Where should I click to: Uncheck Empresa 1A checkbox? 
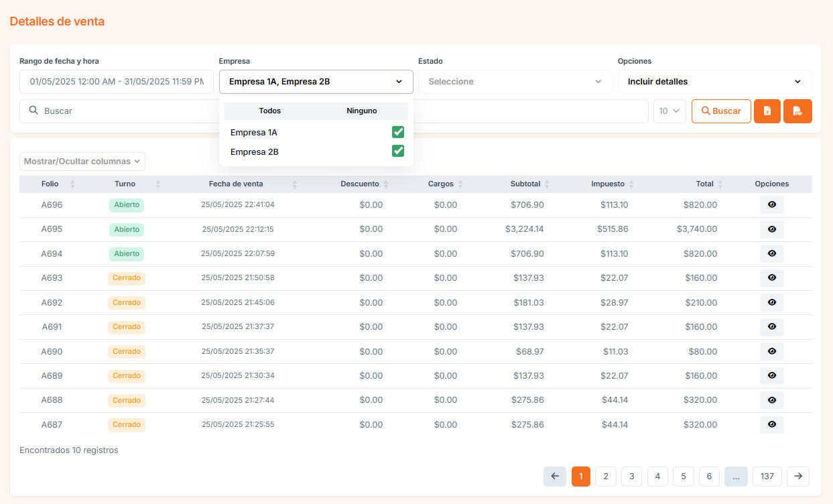click(x=398, y=132)
